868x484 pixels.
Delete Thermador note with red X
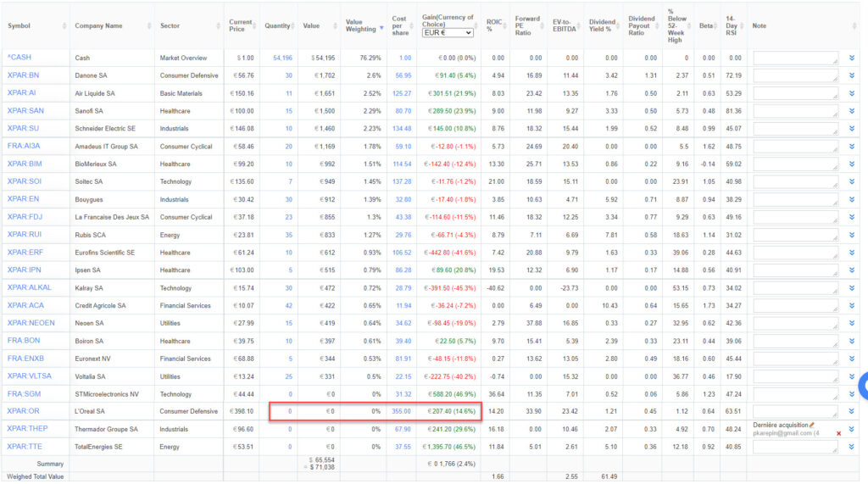coord(838,433)
